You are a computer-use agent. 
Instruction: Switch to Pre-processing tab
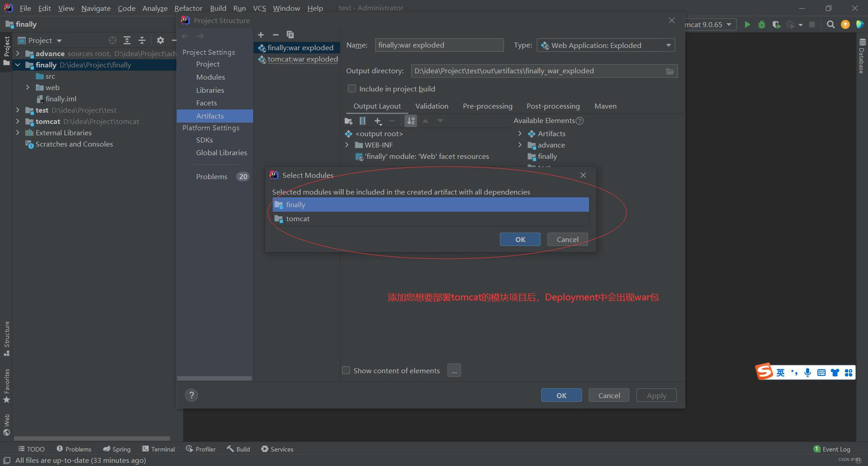tap(487, 106)
